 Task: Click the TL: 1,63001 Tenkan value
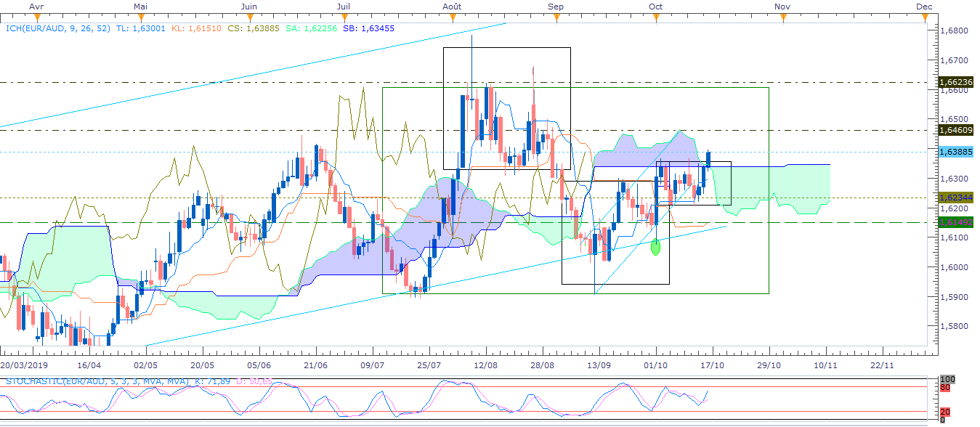[x=139, y=28]
